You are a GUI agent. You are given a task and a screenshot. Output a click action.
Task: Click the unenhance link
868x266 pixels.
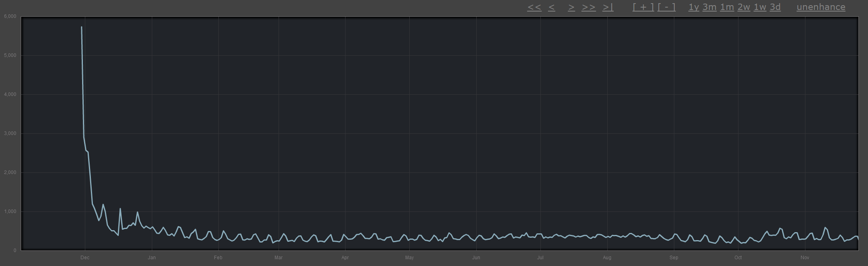click(x=821, y=7)
